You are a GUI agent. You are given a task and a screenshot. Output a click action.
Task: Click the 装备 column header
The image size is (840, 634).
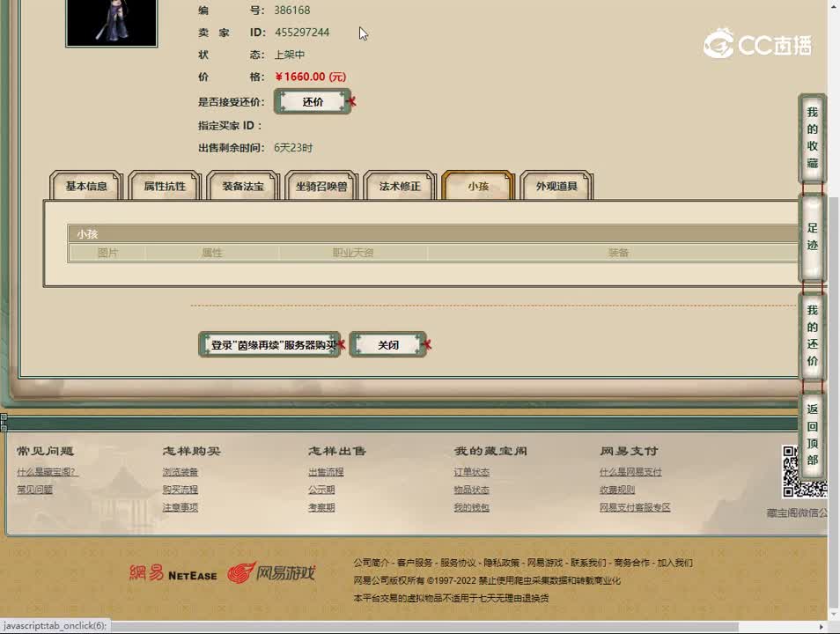click(x=619, y=253)
